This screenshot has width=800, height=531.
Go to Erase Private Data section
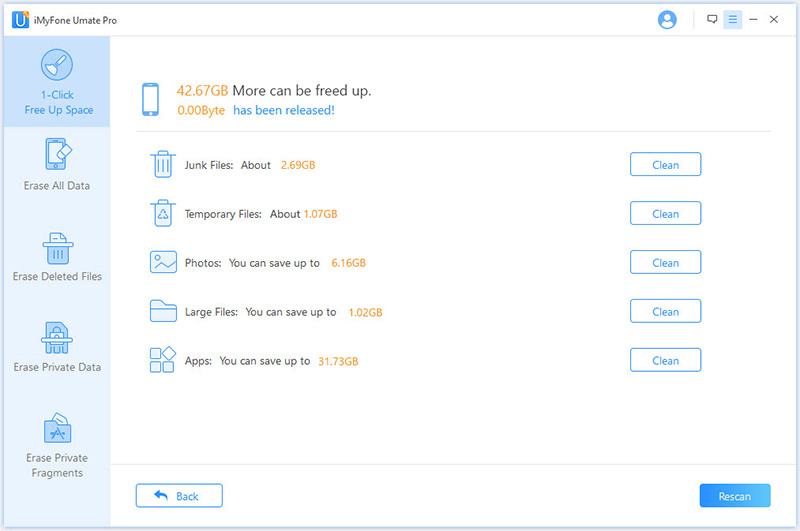coord(55,347)
